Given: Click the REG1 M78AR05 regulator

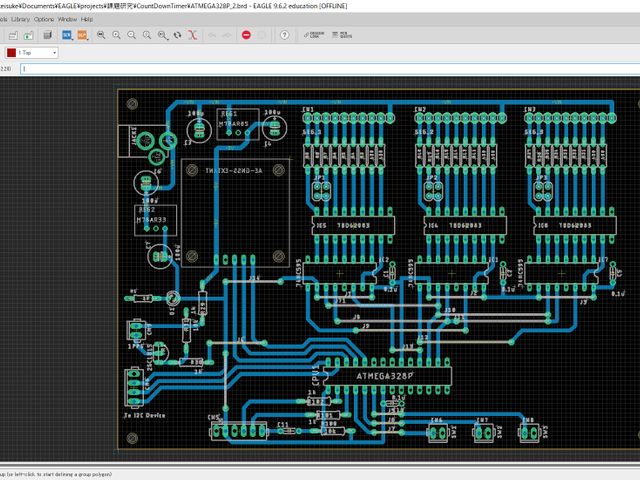Looking at the screenshot, I should pos(238,124).
